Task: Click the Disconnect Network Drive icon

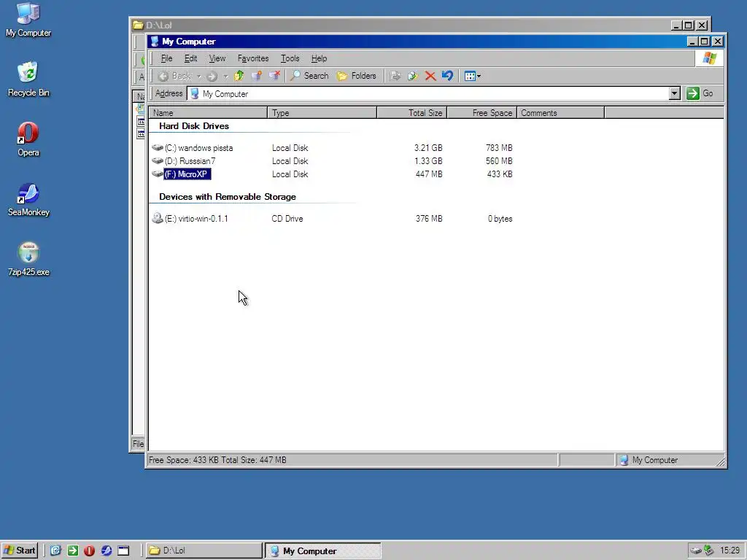Action: point(274,76)
